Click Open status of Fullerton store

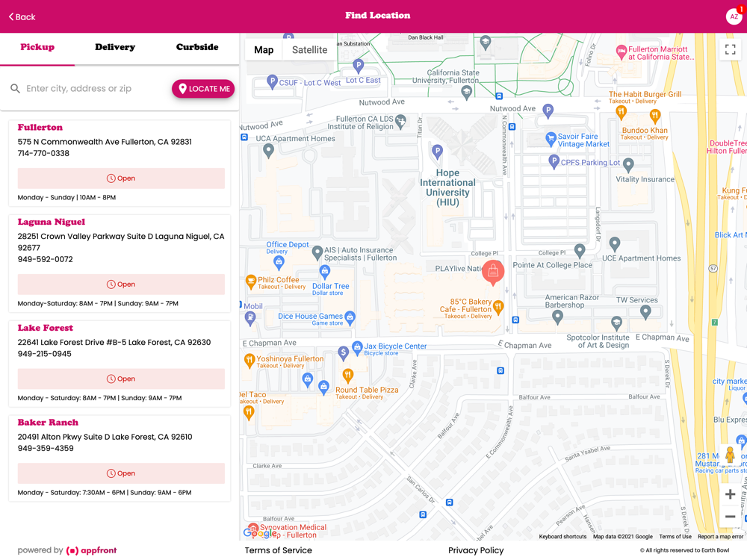[x=121, y=178]
